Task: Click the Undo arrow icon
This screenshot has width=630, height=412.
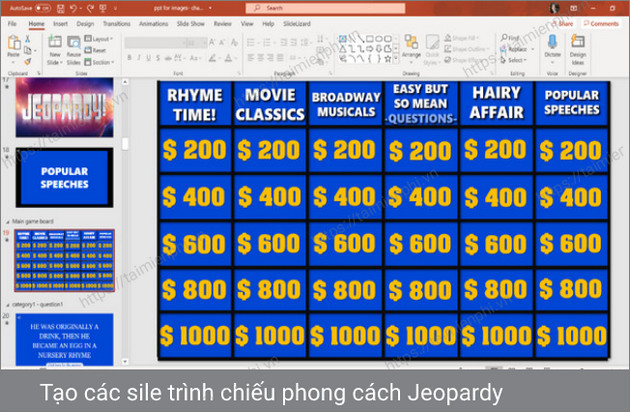Action: [x=73, y=8]
